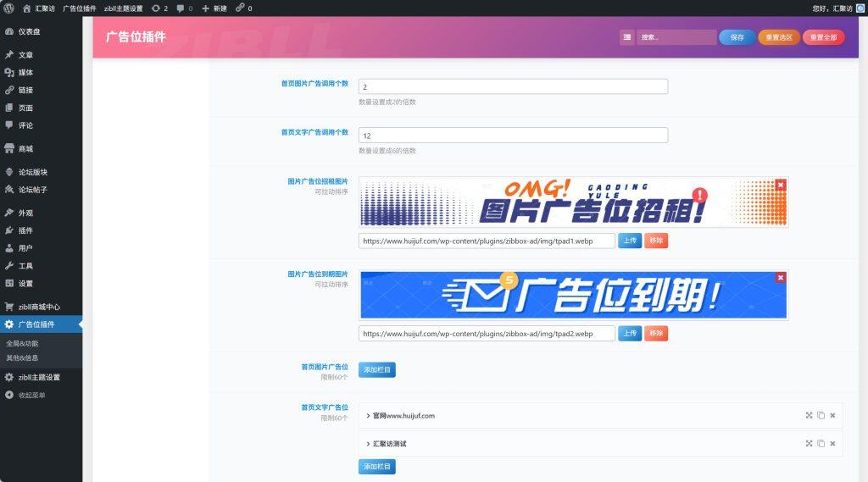The image size is (868, 482).
Task: Duplicate the 官网www.huijuf.com item
Action: (x=821, y=416)
